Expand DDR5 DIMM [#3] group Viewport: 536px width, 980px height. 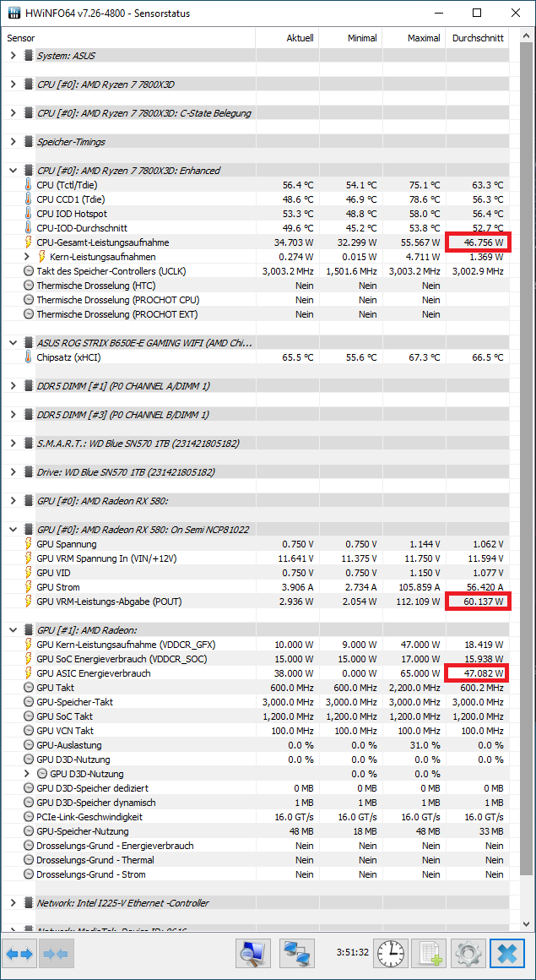click(14, 415)
